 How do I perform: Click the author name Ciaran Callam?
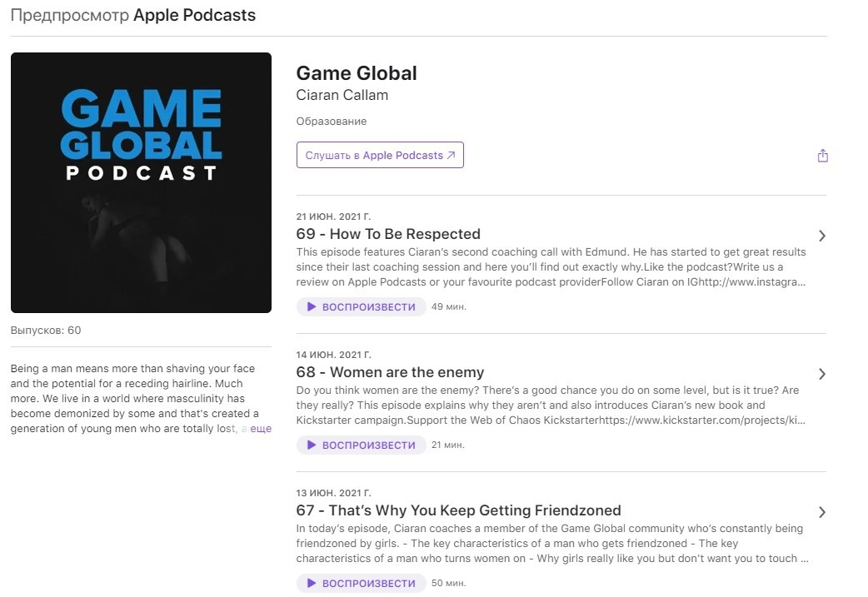pyautogui.click(x=342, y=95)
